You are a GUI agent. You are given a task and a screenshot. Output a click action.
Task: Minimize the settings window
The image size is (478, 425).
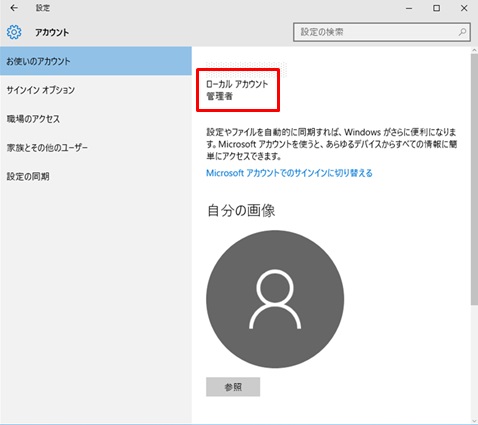(x=409, y=8)
